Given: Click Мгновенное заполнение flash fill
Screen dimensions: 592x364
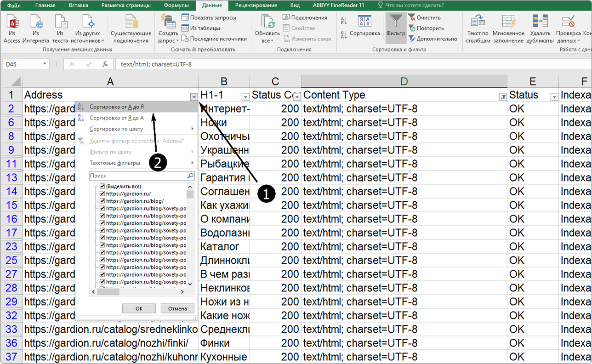Looking at the screenshot, I should pos(508,28).
